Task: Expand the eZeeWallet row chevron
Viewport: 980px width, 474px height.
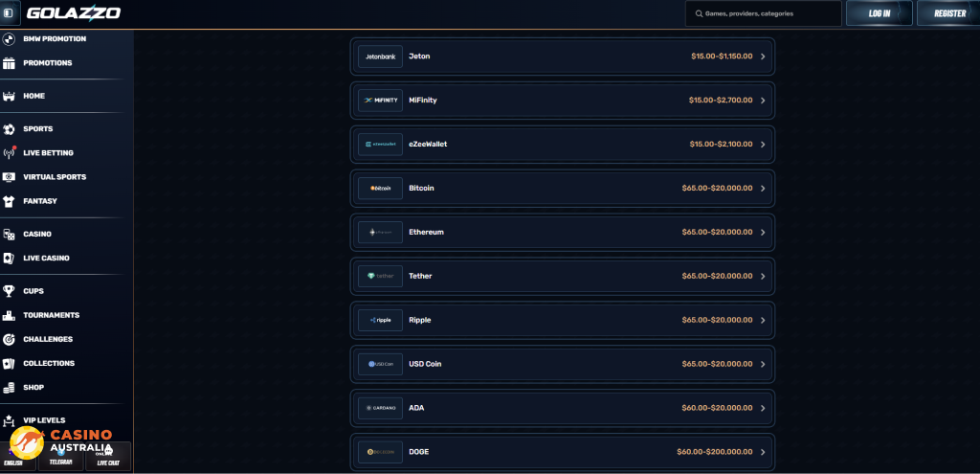Action: 763,144
